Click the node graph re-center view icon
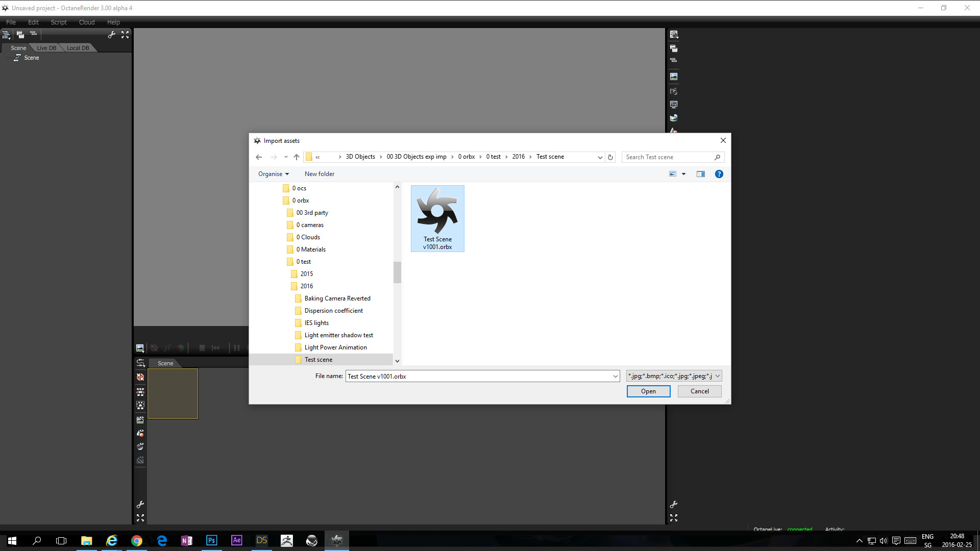980x551 pixels. [x=140, y=378]
